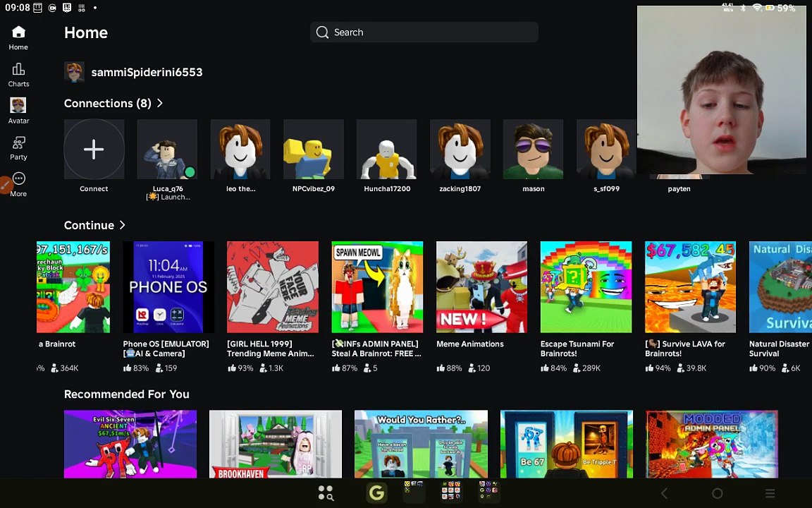Open NPCvibez_09 connection avatar

(x=313, y=150)
